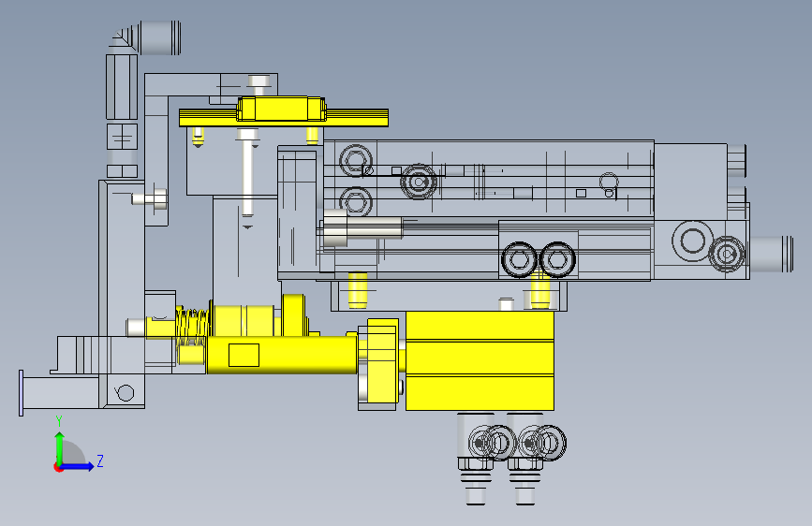Select the yellow coupling plate left of the yellow block

382,362
